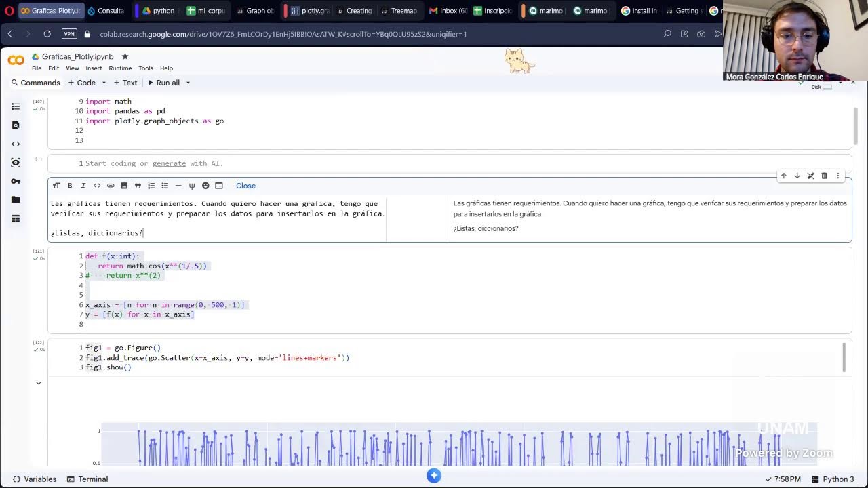This screenshot has width=868, height=488.
Task: Collapse the Colab header with up chevron
Action: pos(853,82)
